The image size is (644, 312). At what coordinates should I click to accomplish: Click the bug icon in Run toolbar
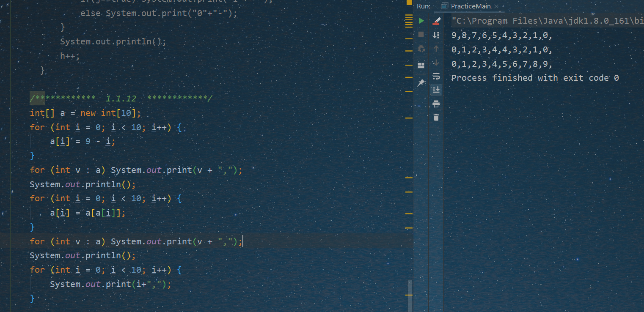[x=421, y=48]
